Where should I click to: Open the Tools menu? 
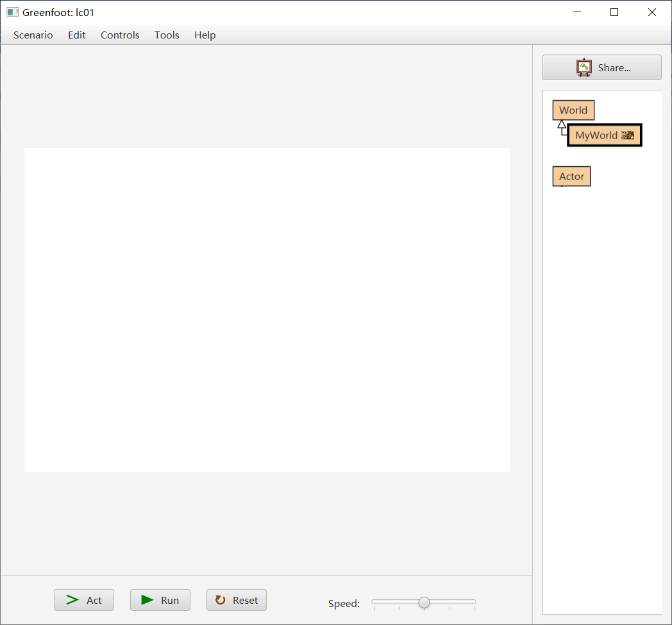167,35
